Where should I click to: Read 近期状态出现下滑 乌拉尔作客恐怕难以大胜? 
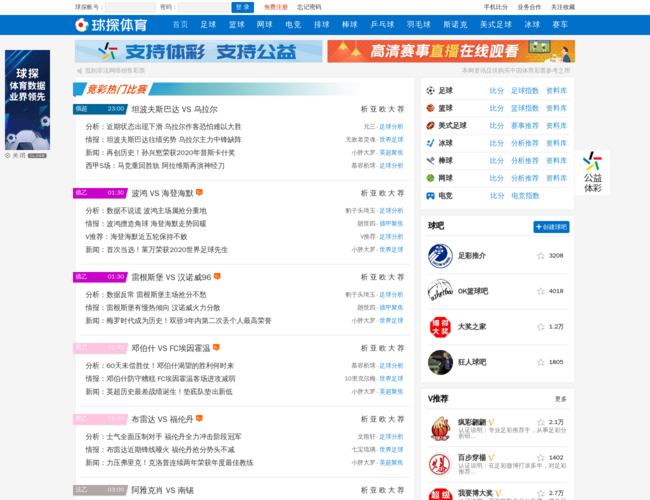point(174,126)
